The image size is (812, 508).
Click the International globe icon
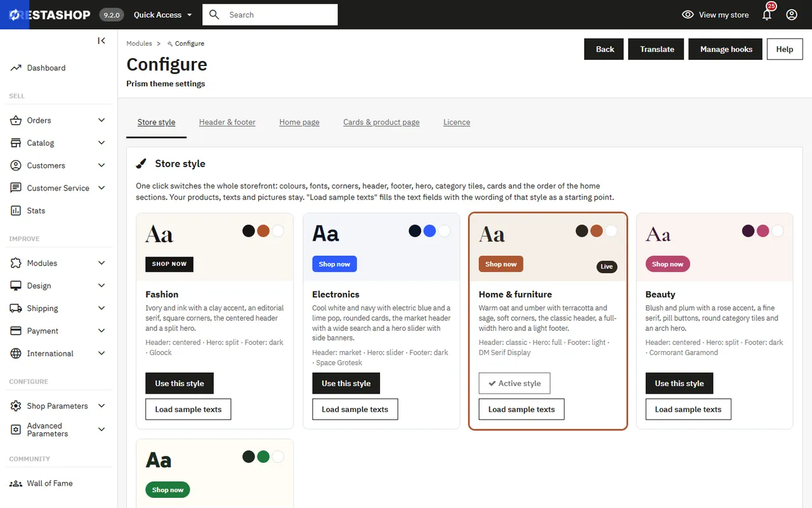pyautogui.click(x=16, y=354)
